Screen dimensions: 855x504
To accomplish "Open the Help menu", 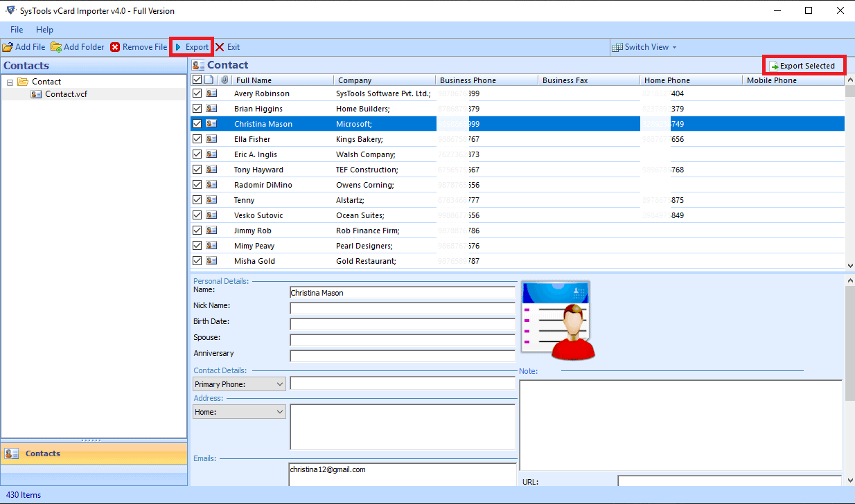I will pos(44,30).
